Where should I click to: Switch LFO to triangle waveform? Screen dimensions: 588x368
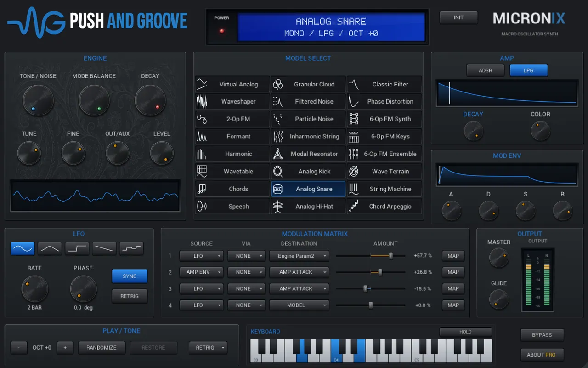[50, 248]
